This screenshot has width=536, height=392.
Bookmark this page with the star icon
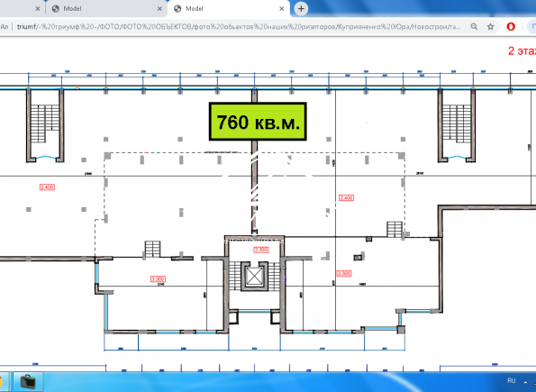click(491, 27)
